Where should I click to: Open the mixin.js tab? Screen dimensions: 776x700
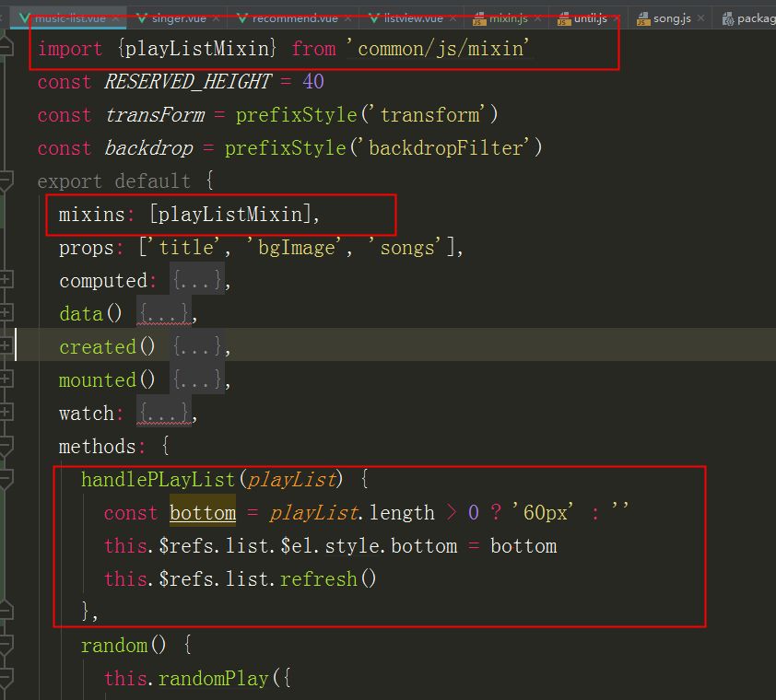pos(508,18)
